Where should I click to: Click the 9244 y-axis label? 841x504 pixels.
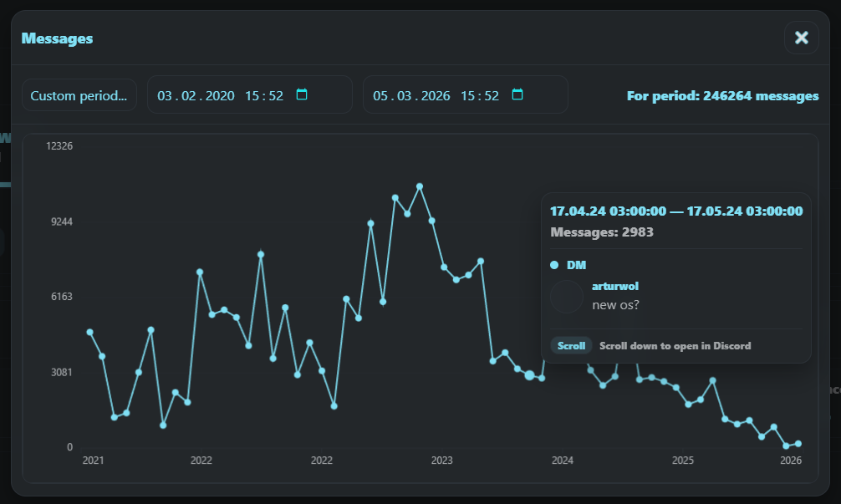pyautogui.click(x=62, y=221)
